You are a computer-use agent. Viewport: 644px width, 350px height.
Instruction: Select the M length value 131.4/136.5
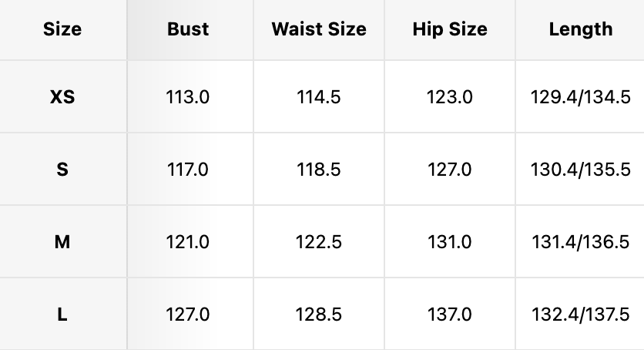581,242
